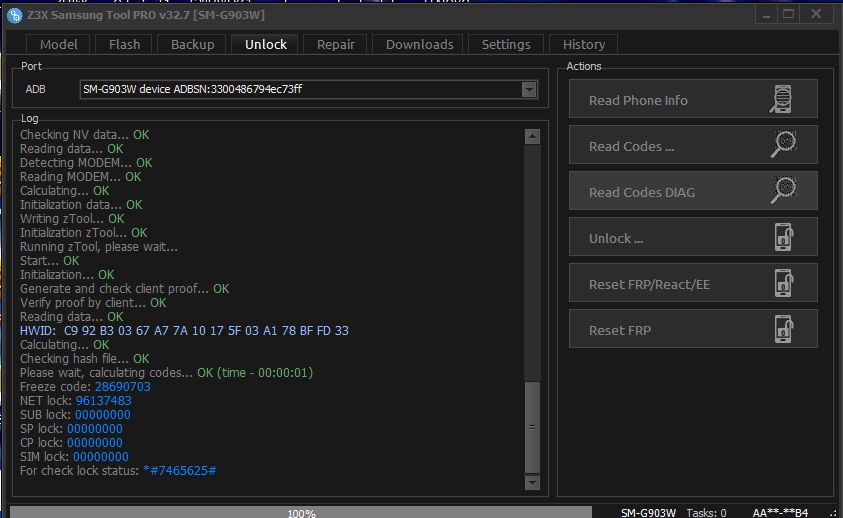
Task: Click the HWID hex string line
Action: click(x=184, y=331)
